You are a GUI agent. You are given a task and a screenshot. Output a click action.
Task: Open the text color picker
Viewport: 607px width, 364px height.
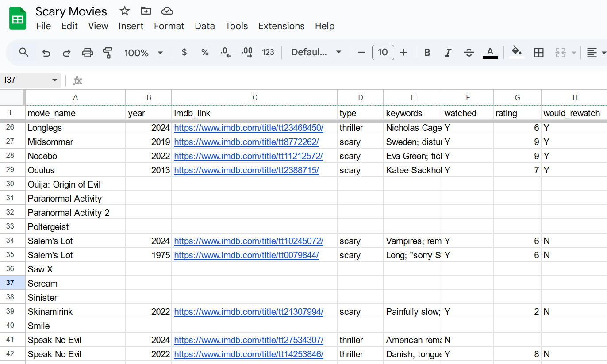click(x=490, y=53)
